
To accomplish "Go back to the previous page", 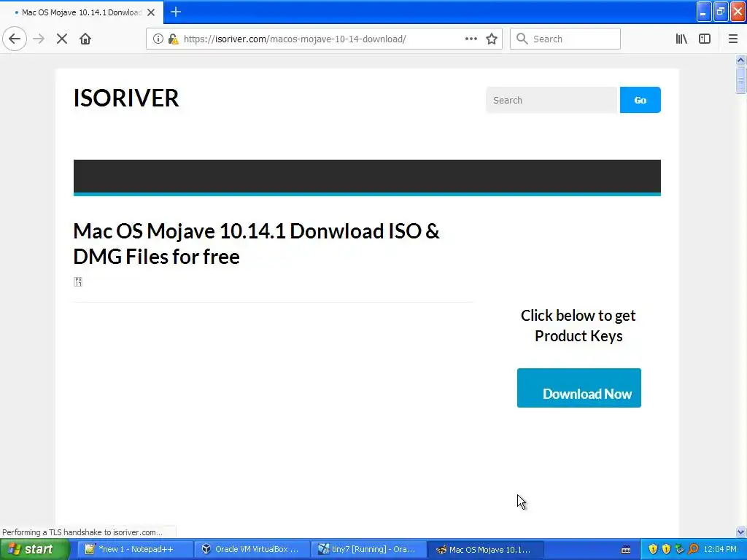I will tap(15, 39).
